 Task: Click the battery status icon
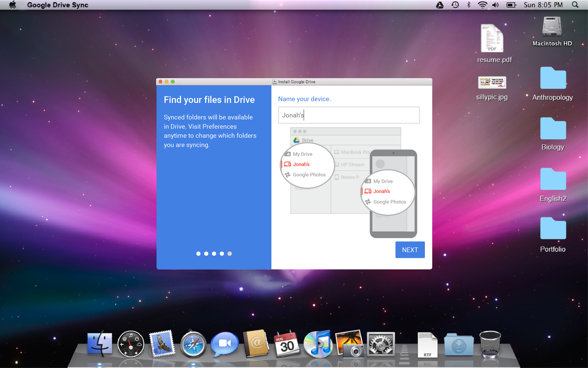[511, 5]
